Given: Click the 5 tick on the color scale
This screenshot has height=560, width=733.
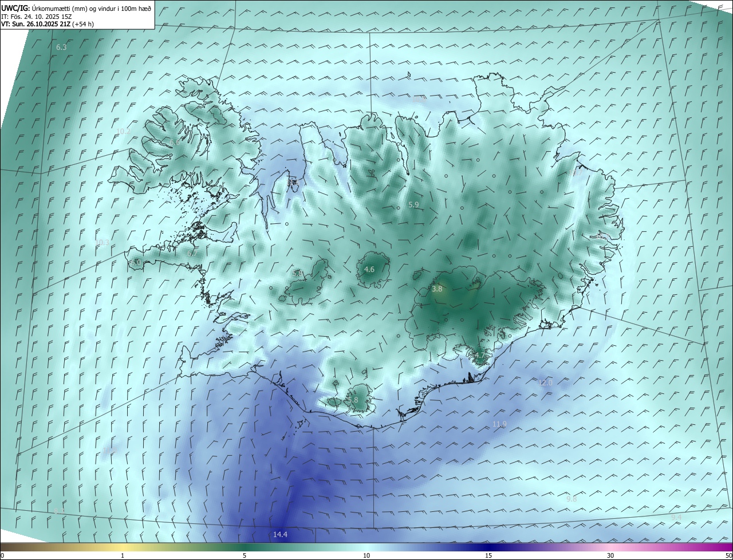Looking at the screenshot, I should tap(245, 555).
